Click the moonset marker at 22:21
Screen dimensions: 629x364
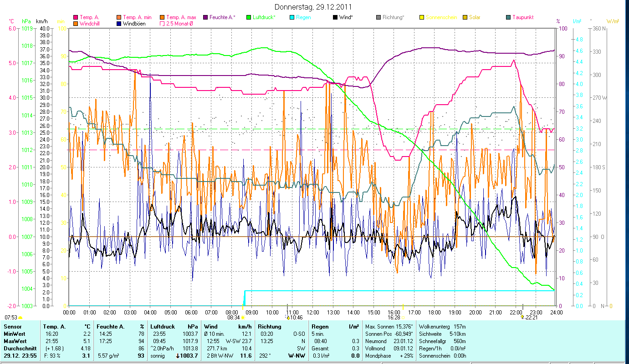point(522,317)
